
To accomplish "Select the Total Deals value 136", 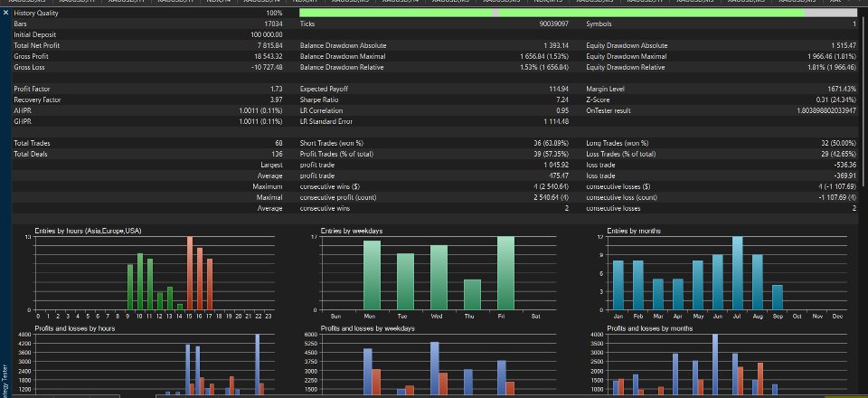I will pos(278,154).
